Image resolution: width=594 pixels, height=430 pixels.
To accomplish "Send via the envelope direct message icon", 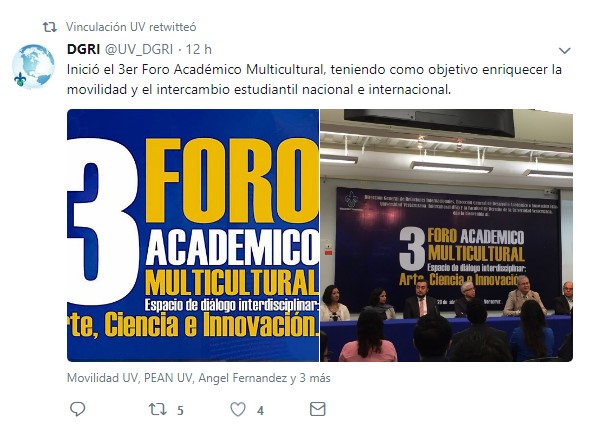I will click(317, 409).
